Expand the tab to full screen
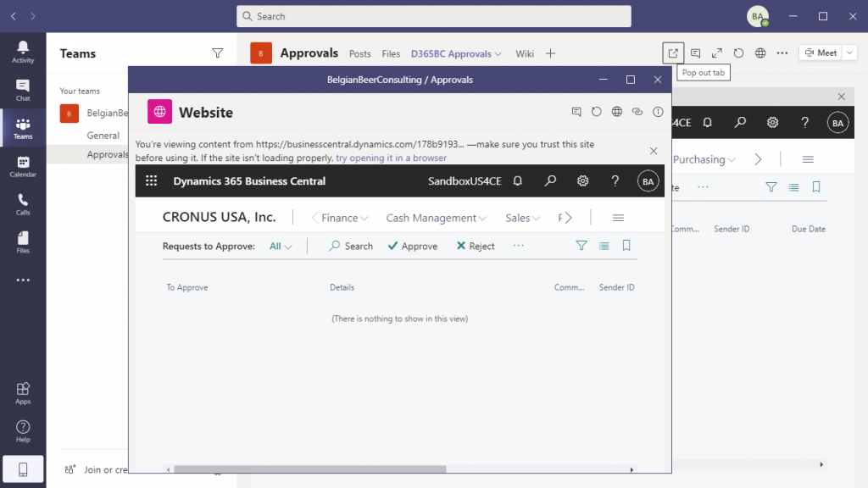Screen dimensions: 868x488 pyautogui.click(x=717, y=53)
